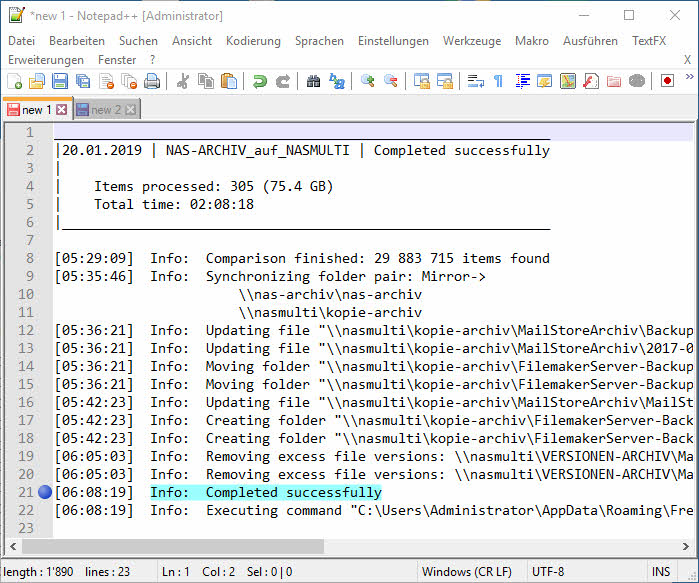This screenshot has width=699, height=583.
Task: Open the Einstellungen menu
Action: [393, 41]
